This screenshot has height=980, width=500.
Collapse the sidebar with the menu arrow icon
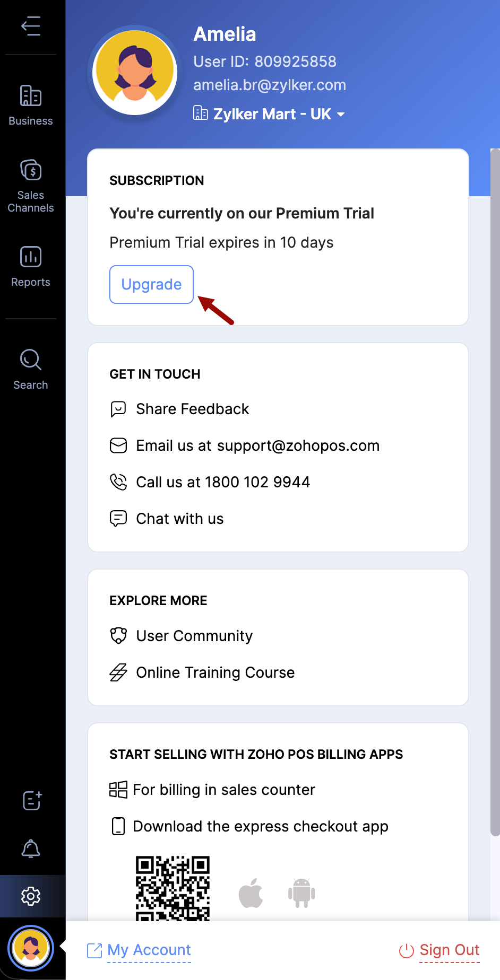point(31,26)
